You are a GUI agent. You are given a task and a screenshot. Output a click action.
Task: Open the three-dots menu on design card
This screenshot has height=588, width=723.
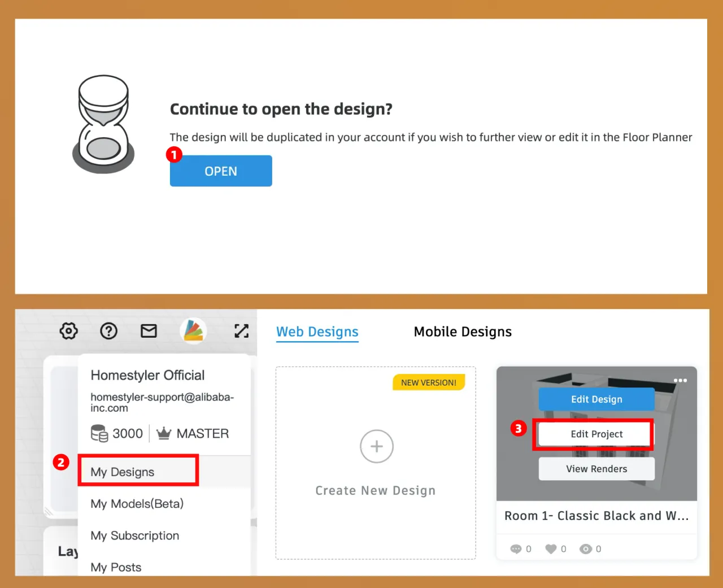[680, 380]
